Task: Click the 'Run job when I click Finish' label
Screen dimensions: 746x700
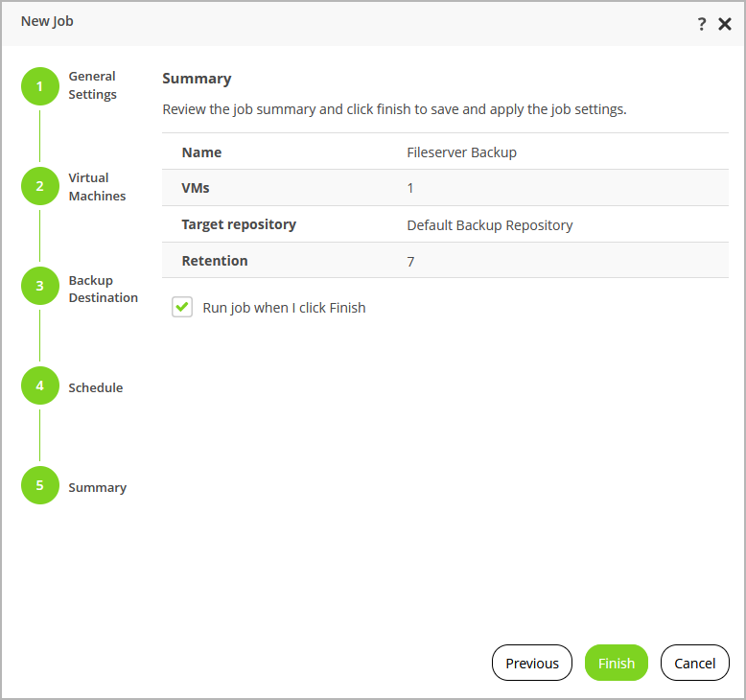Action: coord(284,308)
